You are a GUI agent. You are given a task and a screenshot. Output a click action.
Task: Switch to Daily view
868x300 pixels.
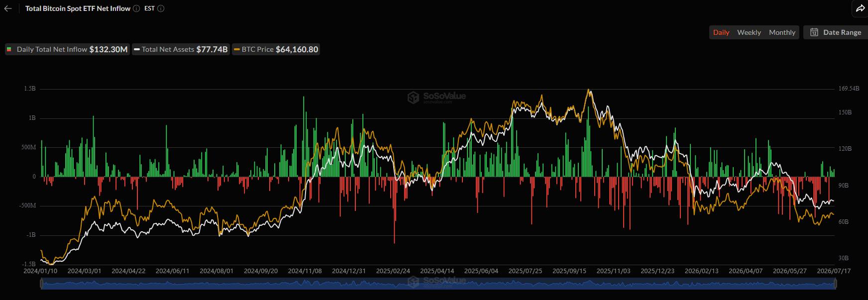pyautogui.click(x=721, y=32)
